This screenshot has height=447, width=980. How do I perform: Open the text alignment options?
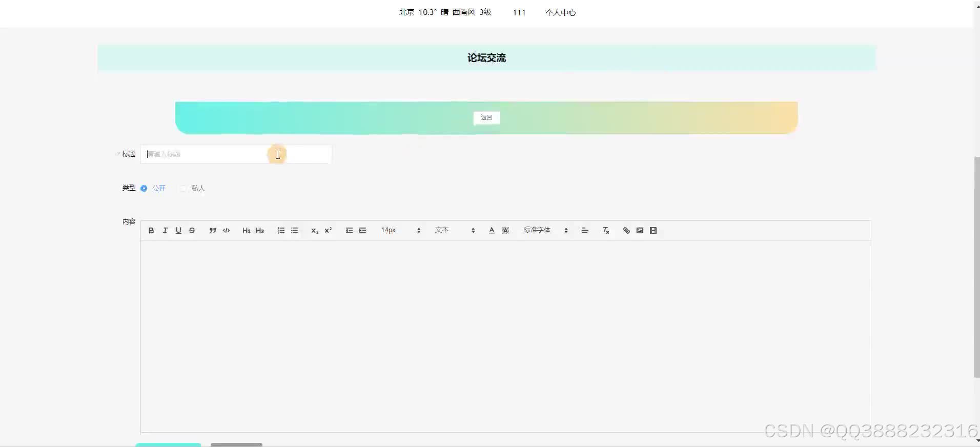pyautogui.click(x=585, y=231)
